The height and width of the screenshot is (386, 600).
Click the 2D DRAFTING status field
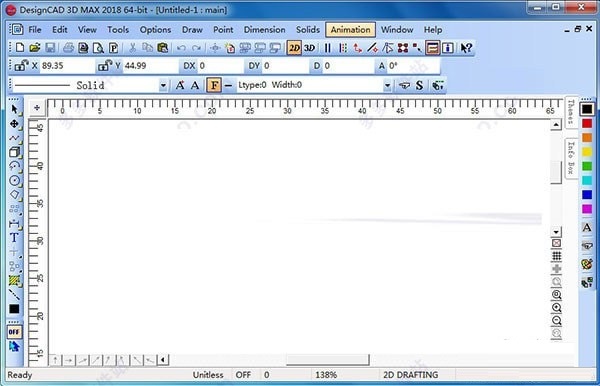(410, 375)
